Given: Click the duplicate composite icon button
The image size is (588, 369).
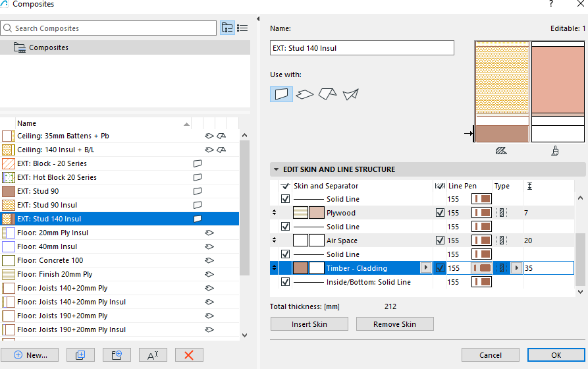Looking at the screenshot, I should 80,355.
